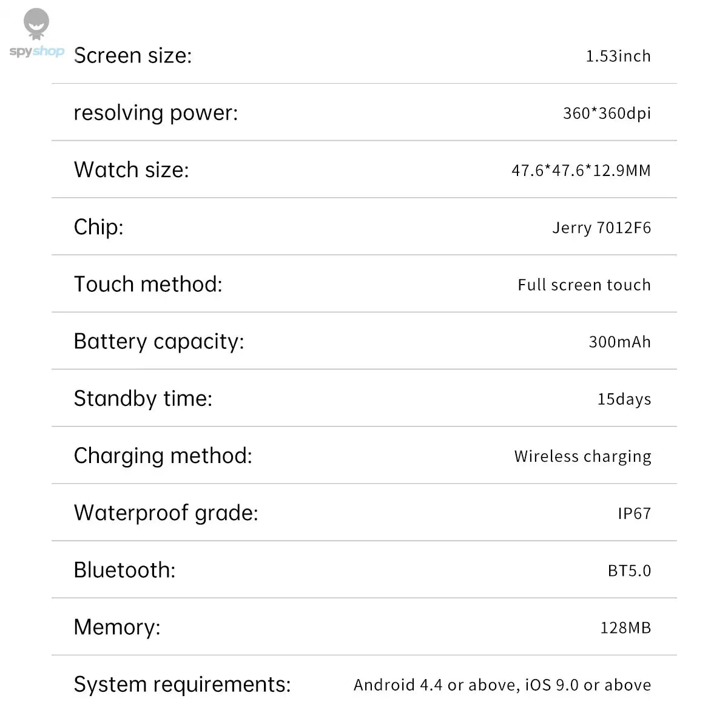Click the 15days standby time value
728x724 pixels.
(624, 399)
